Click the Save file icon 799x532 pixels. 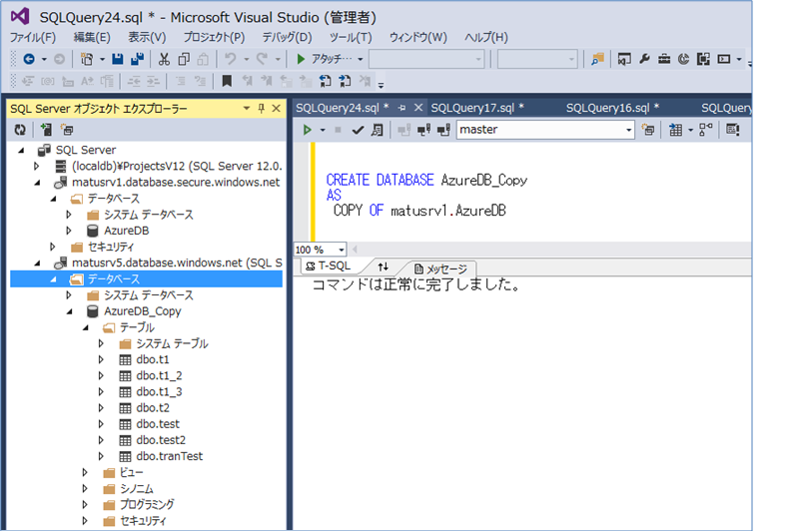pyautogui.click(x=118, y=60)
